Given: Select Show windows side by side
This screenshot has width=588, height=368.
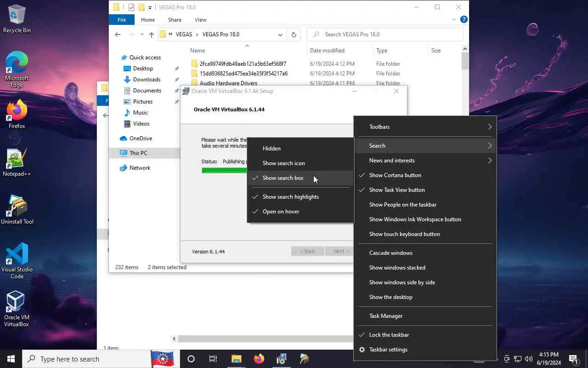Looking at the screenshot, I should [x=425, y=282].
